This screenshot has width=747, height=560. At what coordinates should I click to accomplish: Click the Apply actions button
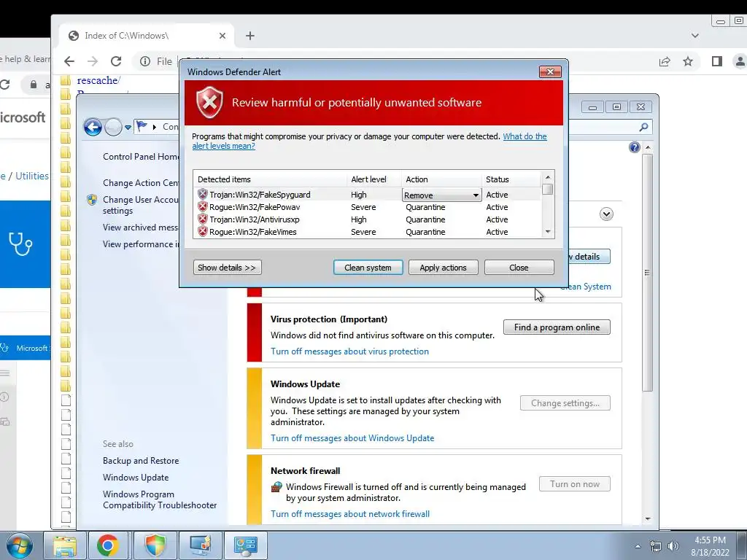[x=443, y=268]
